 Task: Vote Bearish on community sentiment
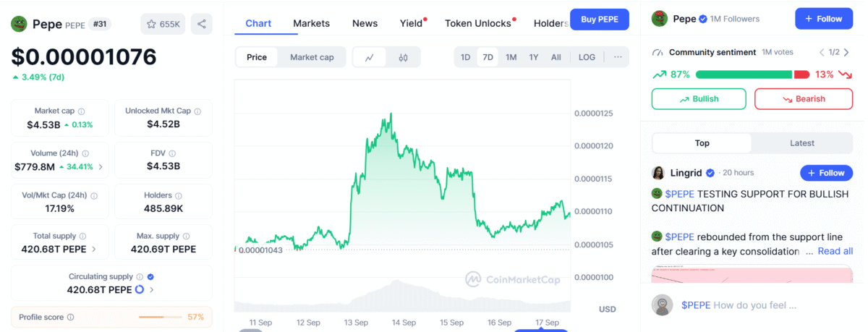pos(804,99)
